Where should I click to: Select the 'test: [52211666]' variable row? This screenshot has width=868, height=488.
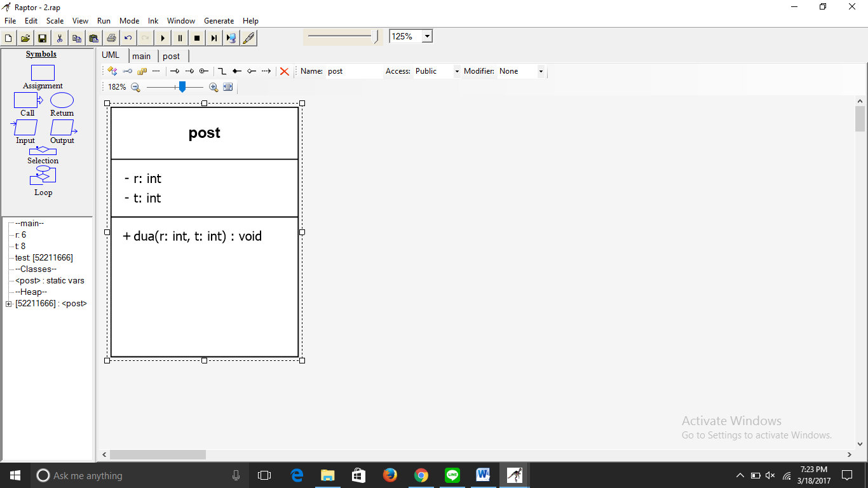tap(44, 257)
